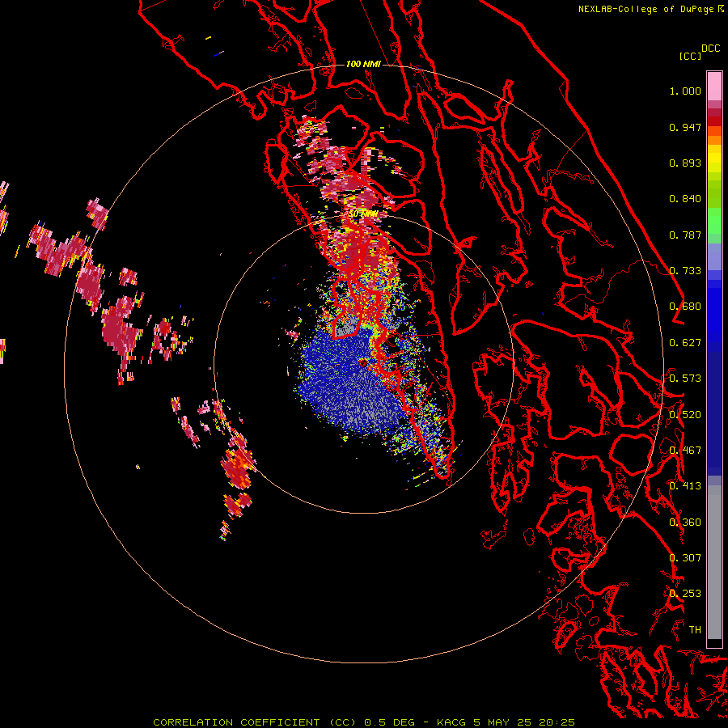This screenshot has height=728, width=728.
Task: Click the 0.413 scale value
Action: [685, 486]
